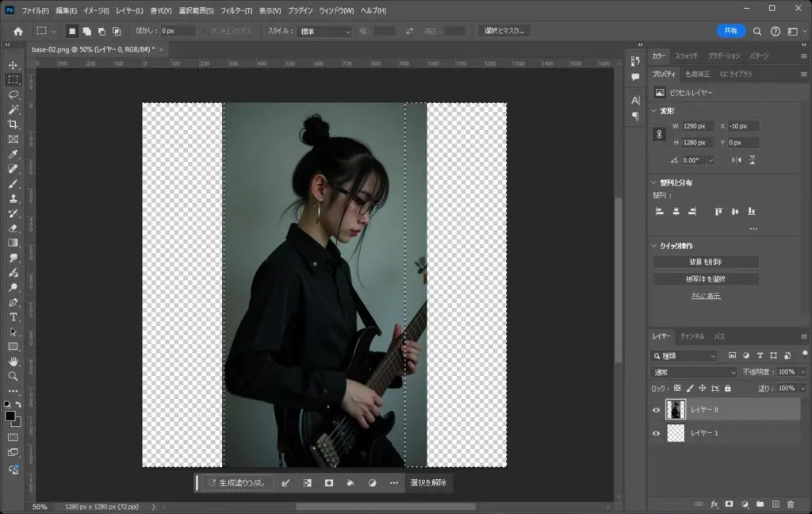Collapse the 変形 section
Image resolution: width=812 pixels, height=514 pixels.
654,111
